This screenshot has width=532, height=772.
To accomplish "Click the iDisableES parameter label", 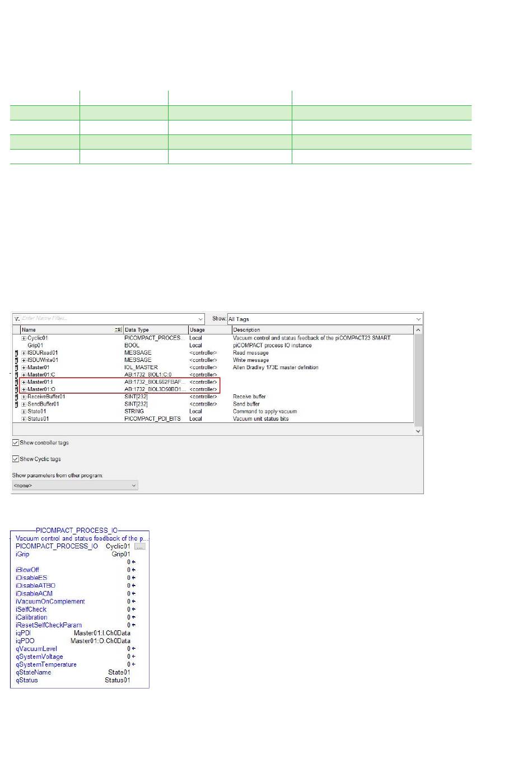I will pos(31,578).
